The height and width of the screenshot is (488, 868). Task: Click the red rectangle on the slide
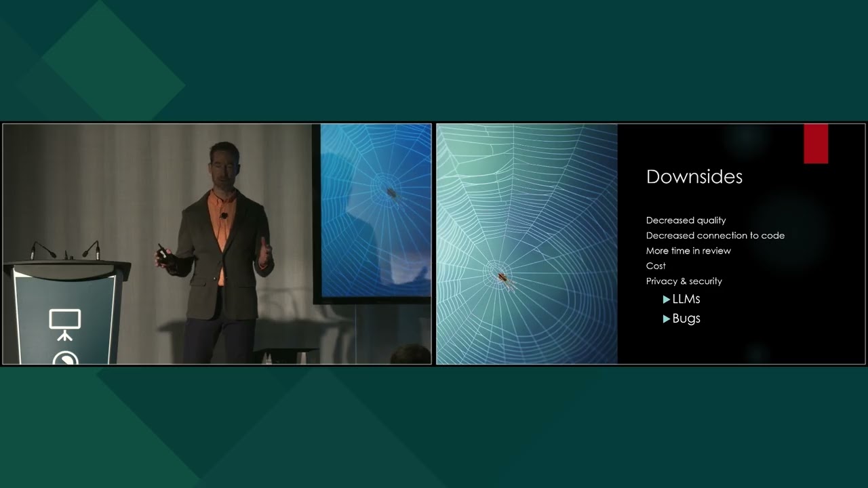click(x=816, y=144)
